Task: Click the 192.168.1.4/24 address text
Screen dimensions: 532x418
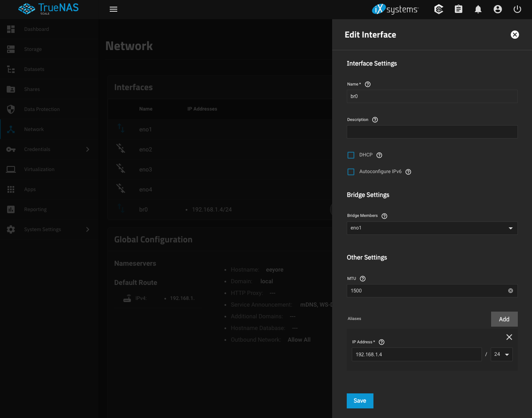Action: pyautogui.click(x=212, y=209)
